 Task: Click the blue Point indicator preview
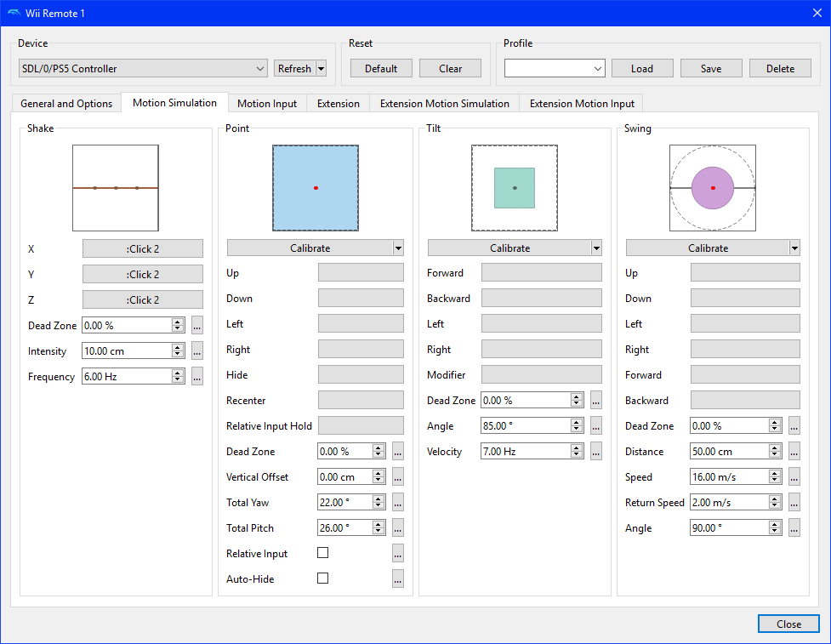pos(316,188)
